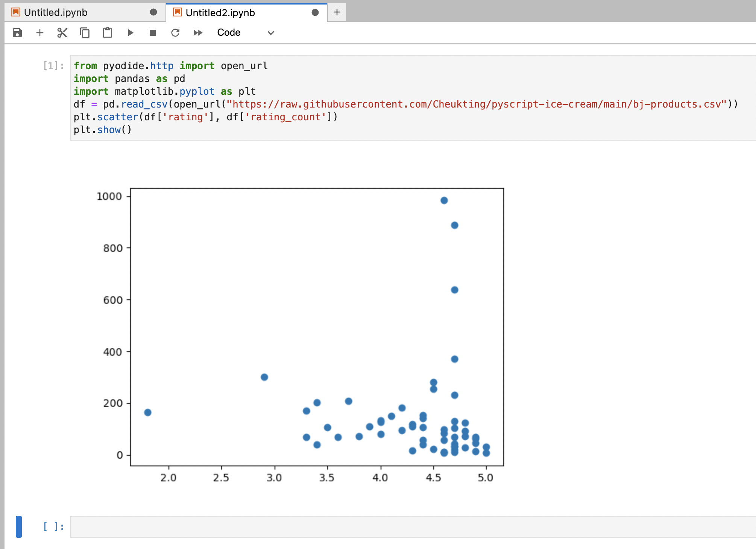Copy the selected cell

click(85, 33)
